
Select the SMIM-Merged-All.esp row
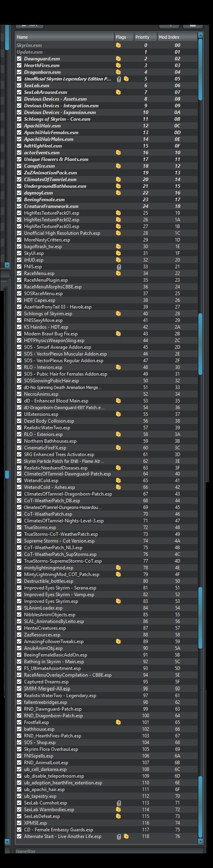click(x=106, y=689)
